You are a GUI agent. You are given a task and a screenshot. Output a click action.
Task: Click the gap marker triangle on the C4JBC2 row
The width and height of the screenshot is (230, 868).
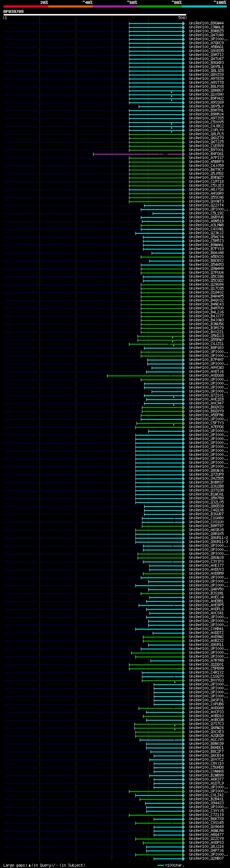pyautogui.click(x=171, y=128)
